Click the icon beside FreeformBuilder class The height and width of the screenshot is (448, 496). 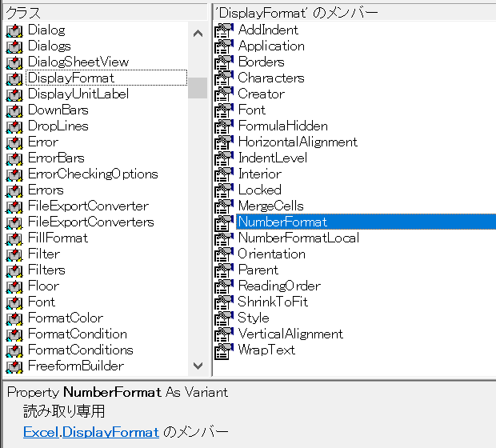pyautogui.click(x=14, y=366)
